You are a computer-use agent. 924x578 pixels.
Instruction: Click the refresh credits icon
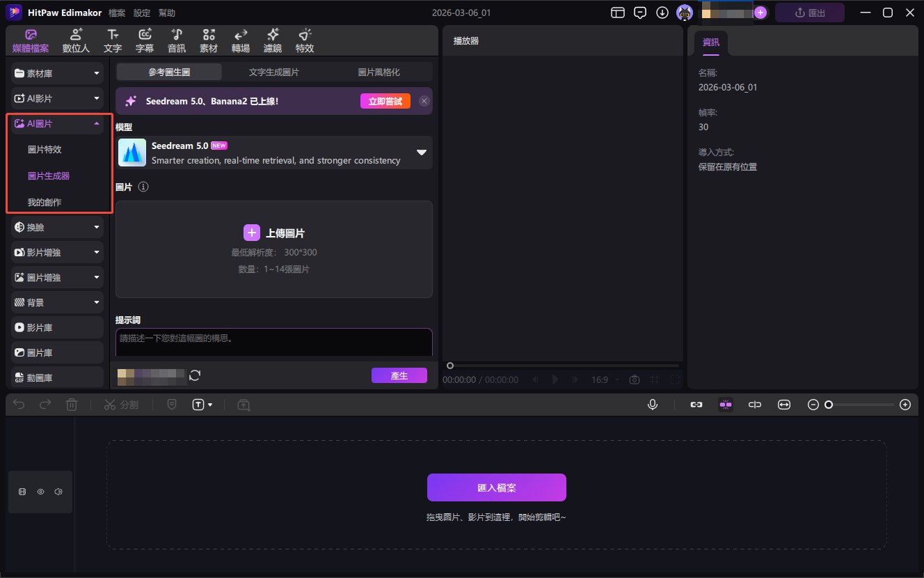(x=195, y=375)
